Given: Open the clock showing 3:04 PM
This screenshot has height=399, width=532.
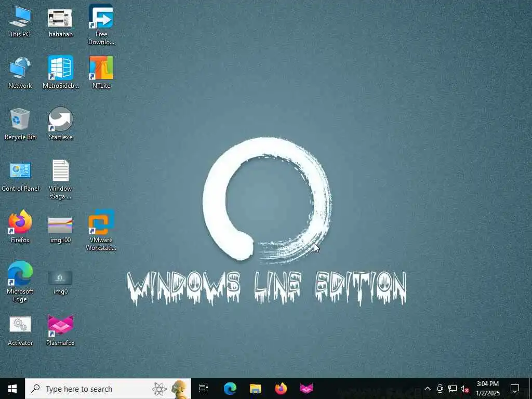Looking at the screenshot, I should point(488,389).
